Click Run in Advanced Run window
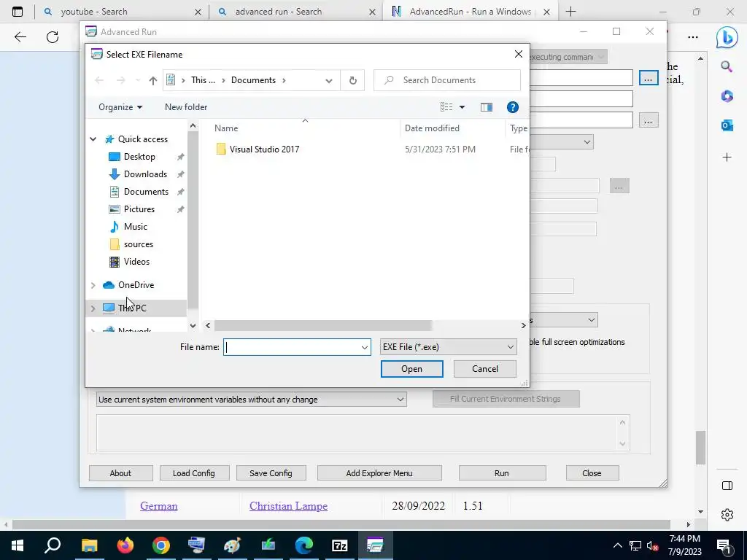 502,473
